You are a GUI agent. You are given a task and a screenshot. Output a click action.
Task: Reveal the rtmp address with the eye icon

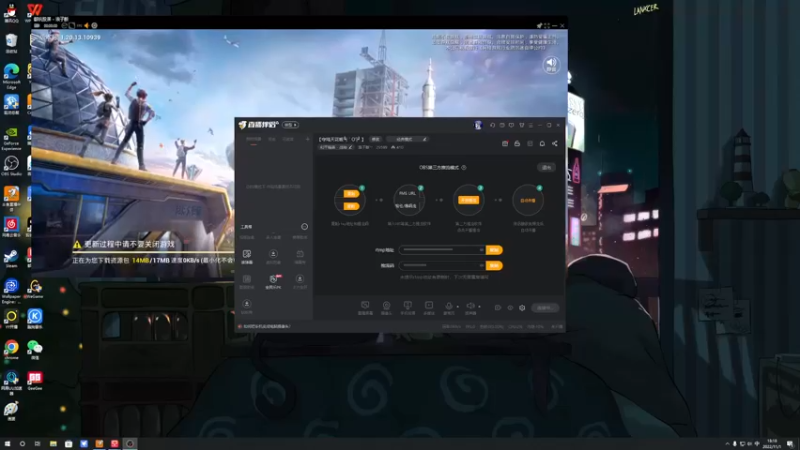point(481,250)
